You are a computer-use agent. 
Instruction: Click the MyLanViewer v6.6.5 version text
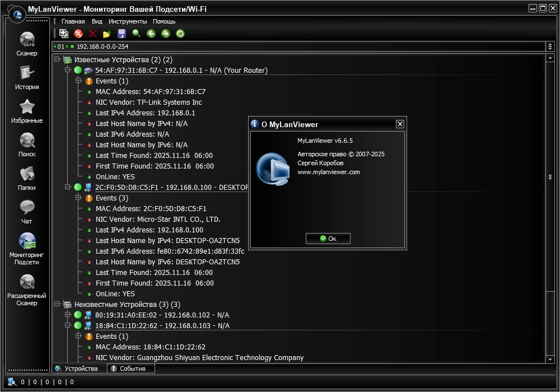click(325, 141)
